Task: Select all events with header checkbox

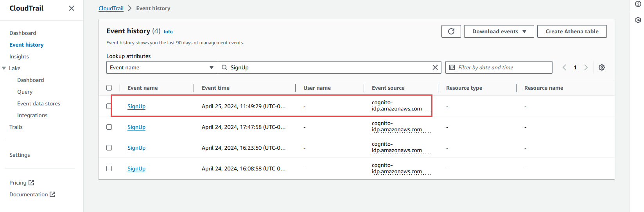Action: point(109,88)
